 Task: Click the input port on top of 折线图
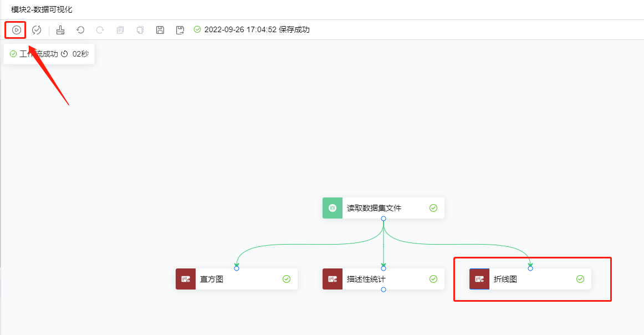tap(530, 268)
